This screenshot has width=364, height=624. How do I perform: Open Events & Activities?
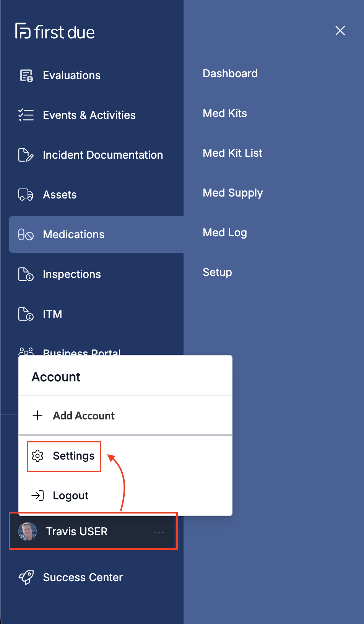point(89,115)
